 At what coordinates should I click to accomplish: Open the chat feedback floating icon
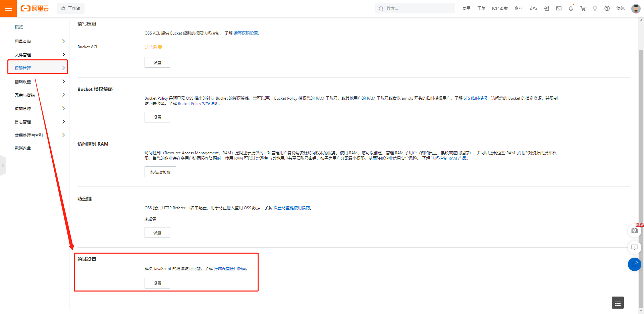pyautogui.click(x=635, y=248)
